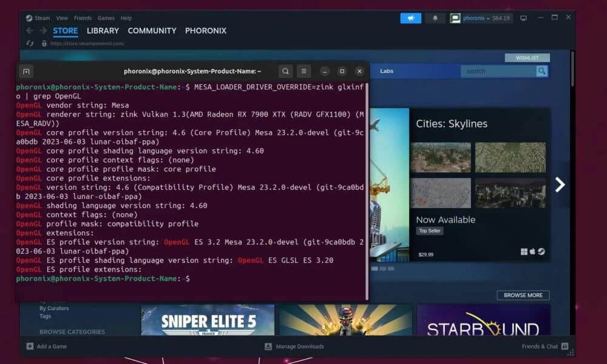Switch to the LIBRARY tab
The width and height of the screenshot is (607, 364).
(103, 31)
